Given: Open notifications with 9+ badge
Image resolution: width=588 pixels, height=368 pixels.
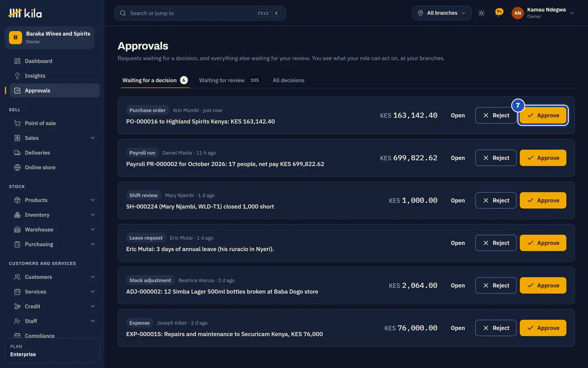Looking at the screenshot, I should pyautogui.click(x=499, y=13).
